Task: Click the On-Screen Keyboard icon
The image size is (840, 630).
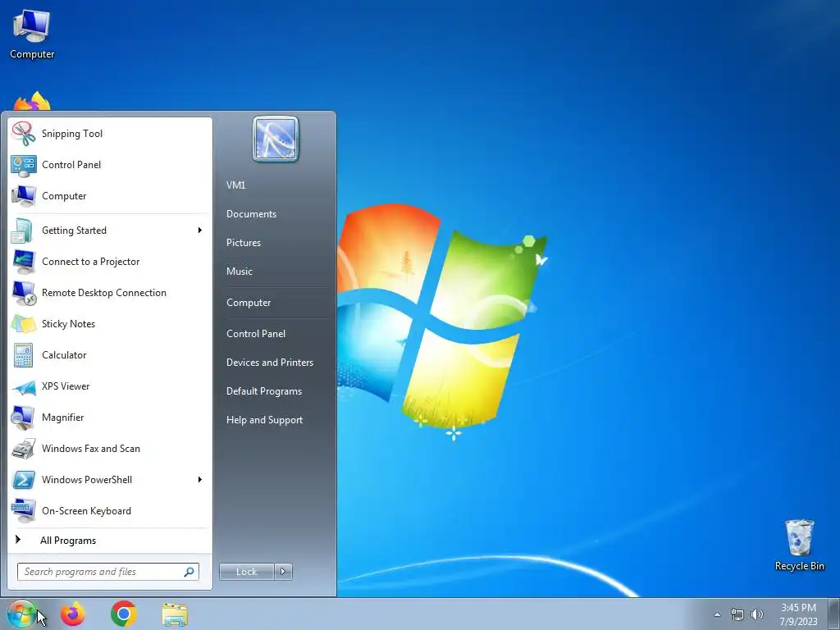Action: click(x=24, y=511)
